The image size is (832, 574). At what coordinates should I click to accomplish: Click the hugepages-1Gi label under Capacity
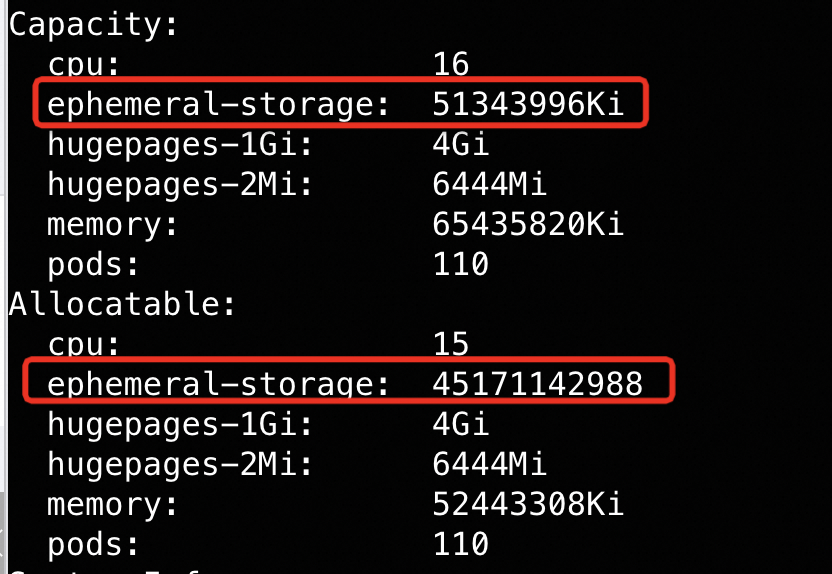pos(180,144)
